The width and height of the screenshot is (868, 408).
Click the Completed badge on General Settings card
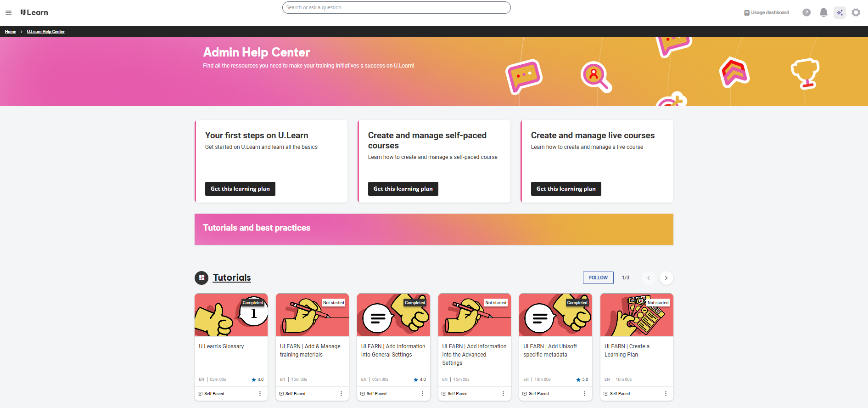click(415, 303)
